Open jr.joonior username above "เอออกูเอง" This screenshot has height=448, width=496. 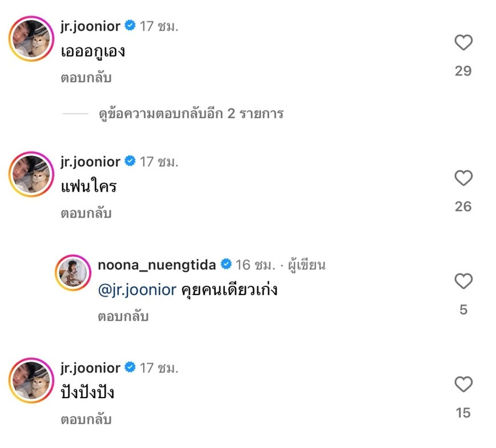(x=90, y=26)
